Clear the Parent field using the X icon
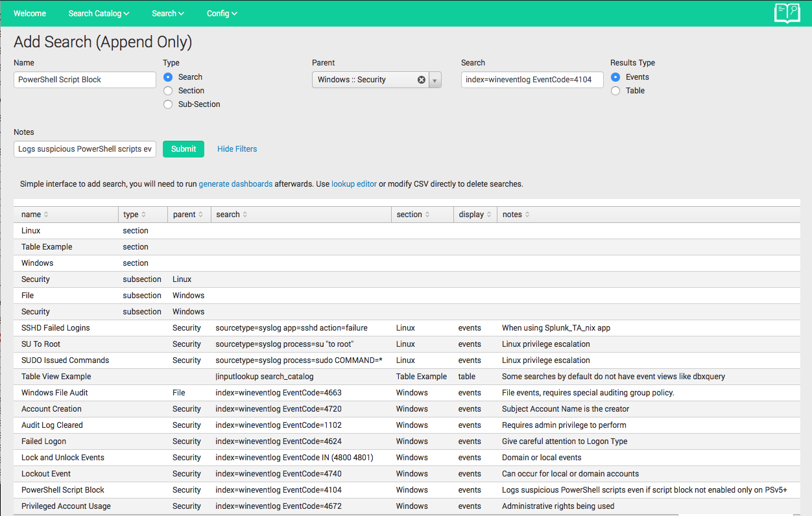This screenshot has width=812, height=516. [x=421, y=80]
